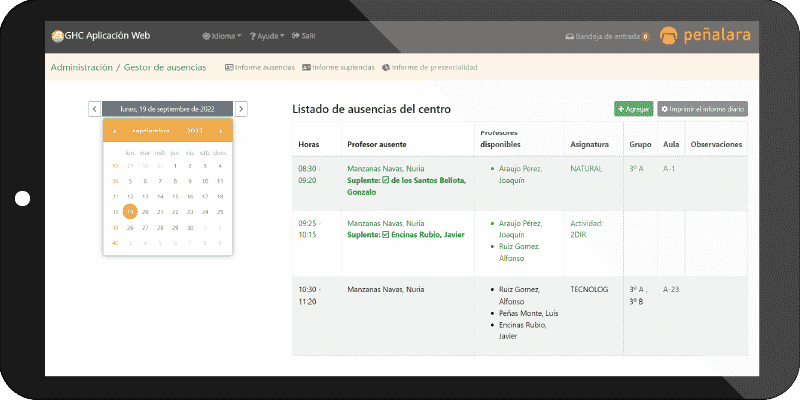Toggle checkbox for suplente Encinas Rubio, Javier

click(x=386, y=235)
